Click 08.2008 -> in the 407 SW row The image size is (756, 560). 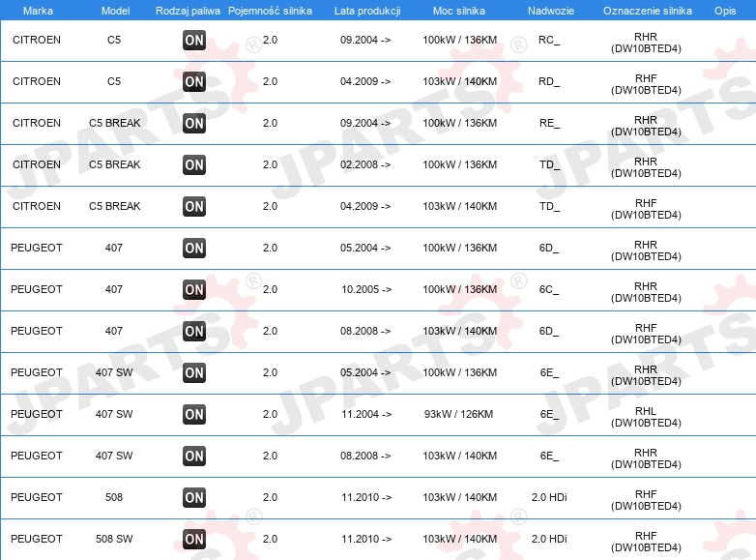point(365,456)
